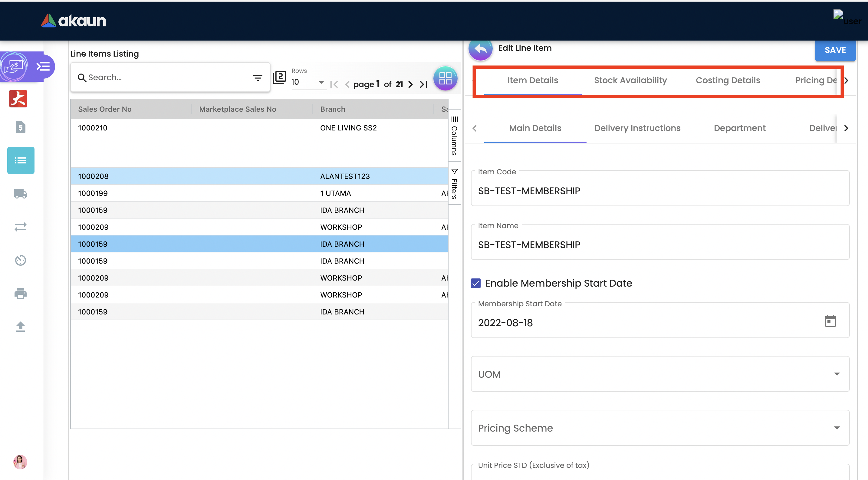Click the back arrow beside Edit Line Item

[481, 49]
